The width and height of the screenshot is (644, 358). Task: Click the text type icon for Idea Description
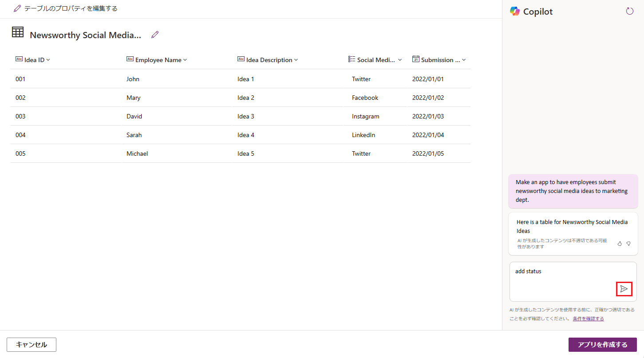pos(241,59)
